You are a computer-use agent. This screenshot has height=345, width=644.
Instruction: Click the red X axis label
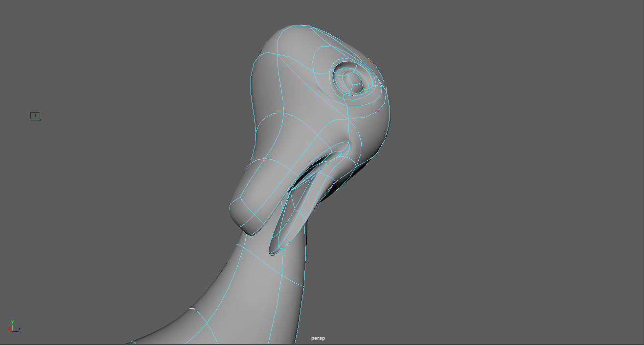[x=9, y=329]
